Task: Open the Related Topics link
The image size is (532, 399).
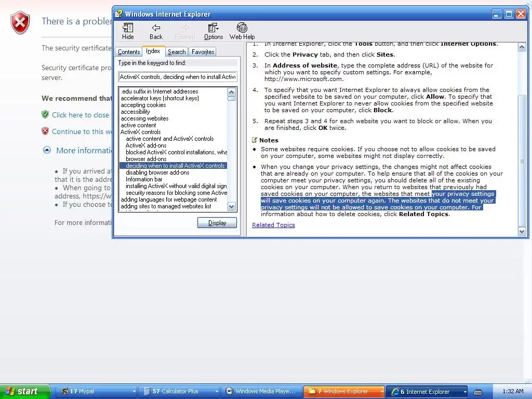Action: [273, 225]
